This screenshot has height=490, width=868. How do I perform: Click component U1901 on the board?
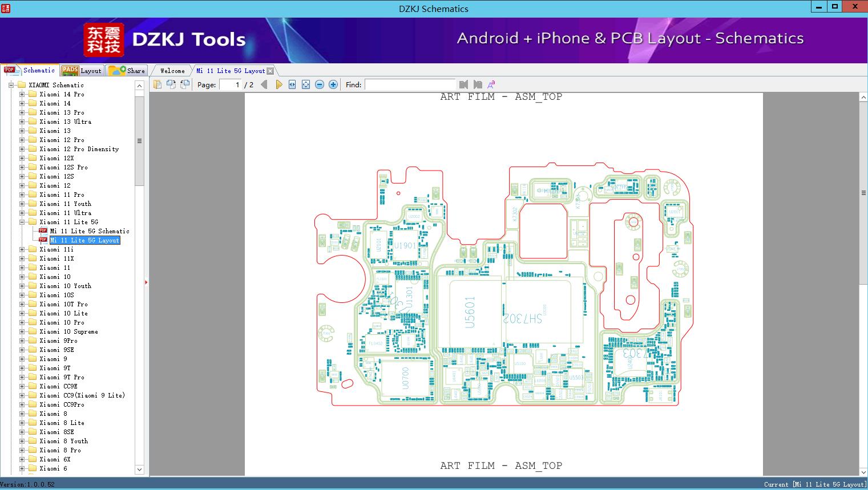click(x=405, y=246)
